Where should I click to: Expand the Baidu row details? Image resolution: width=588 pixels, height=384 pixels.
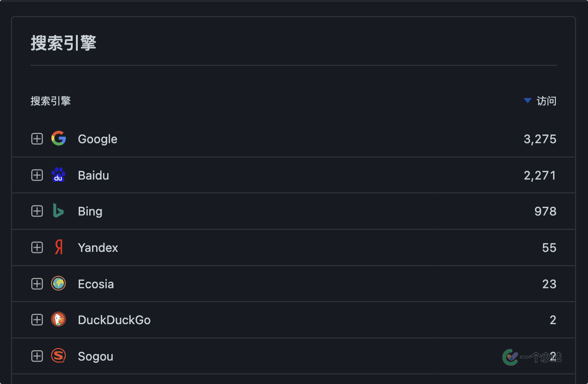tap(37, 175)
